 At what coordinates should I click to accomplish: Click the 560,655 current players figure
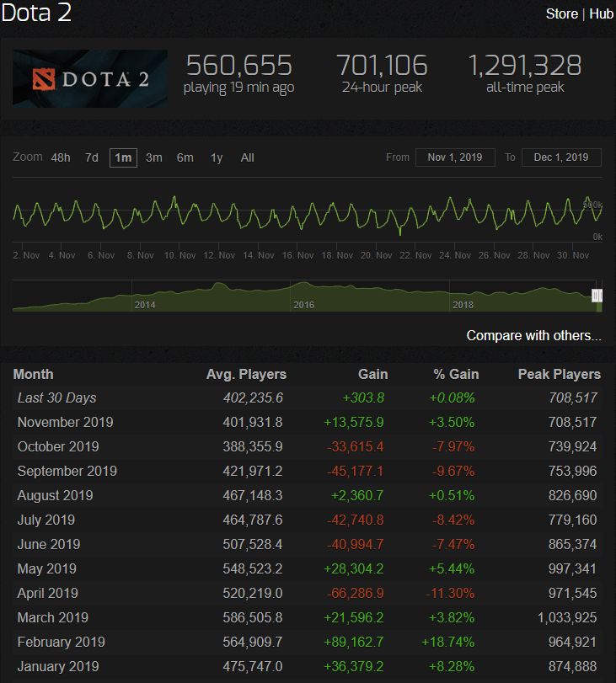[x=239, y=66]
